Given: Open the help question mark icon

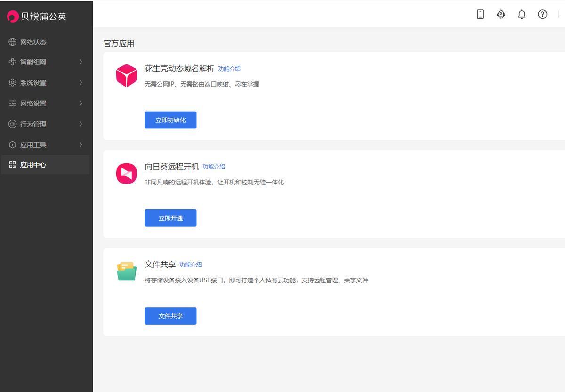Looking at the screenshot, I should pos(542,14).
